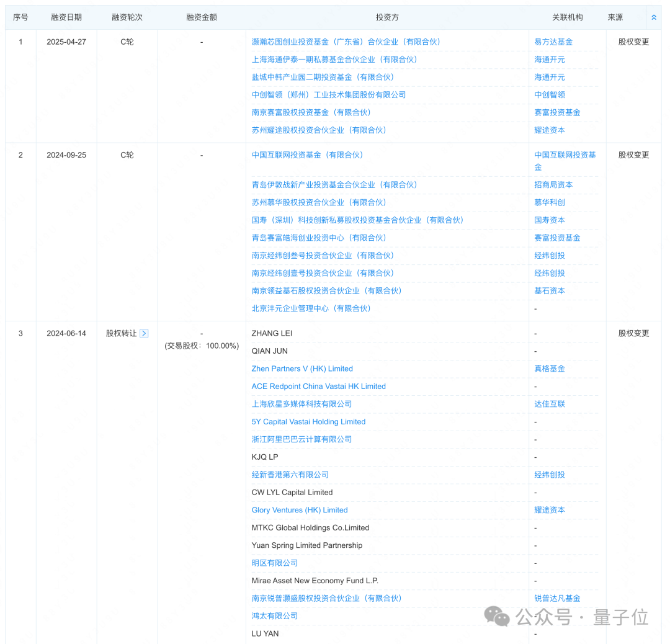Open 基石资本 affiliated institution link
This screenshot has width=670, height=644.
(x=550, y=290)
